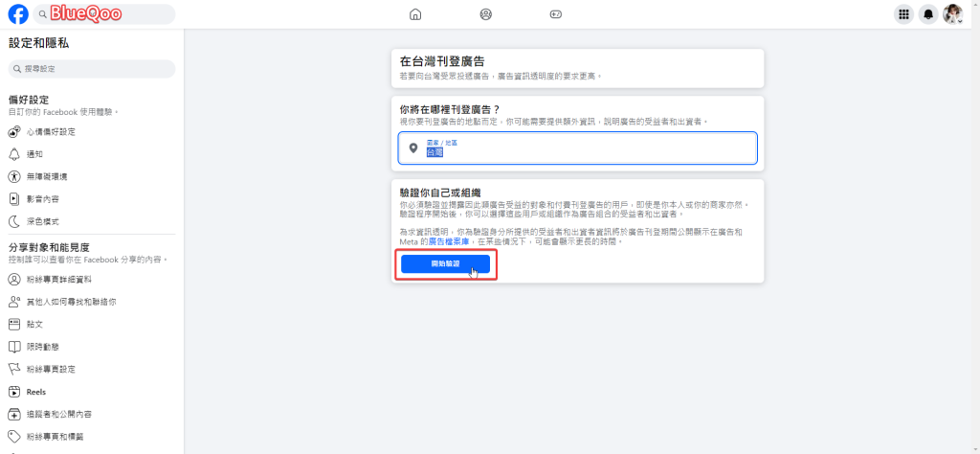980x454 pixels.
Task: Open 限時動態 stories settings
Action: pos(42,347)
